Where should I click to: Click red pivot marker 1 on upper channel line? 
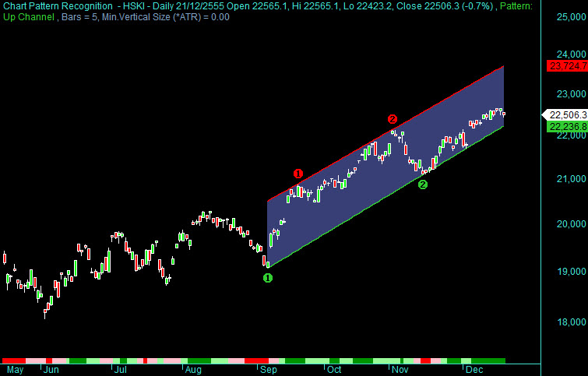(298, 174)
